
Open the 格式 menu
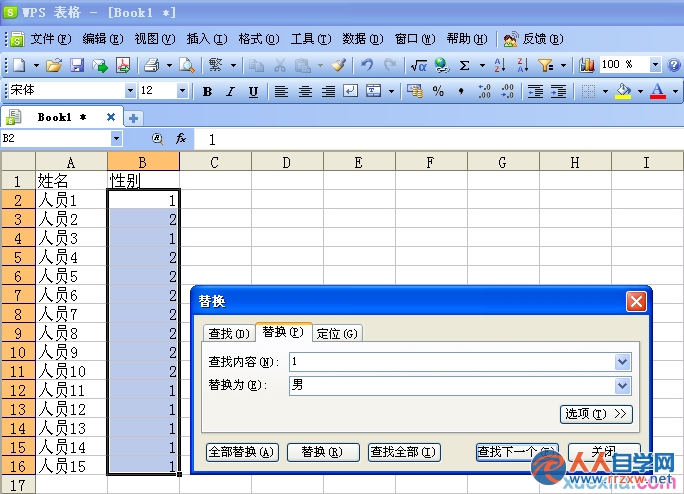[x=259, y=39]
